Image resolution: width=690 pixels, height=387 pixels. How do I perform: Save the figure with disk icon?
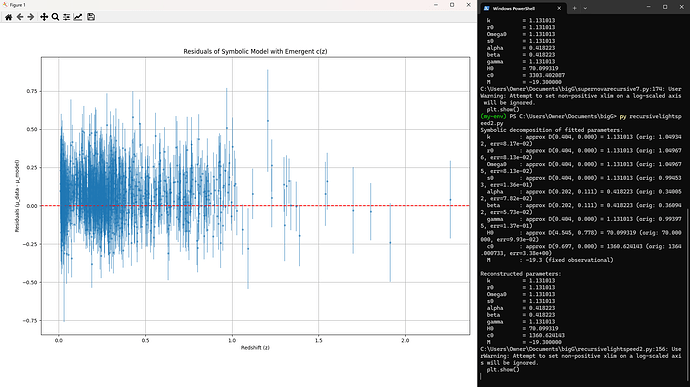pyautogui.click(x=91, y=17)
